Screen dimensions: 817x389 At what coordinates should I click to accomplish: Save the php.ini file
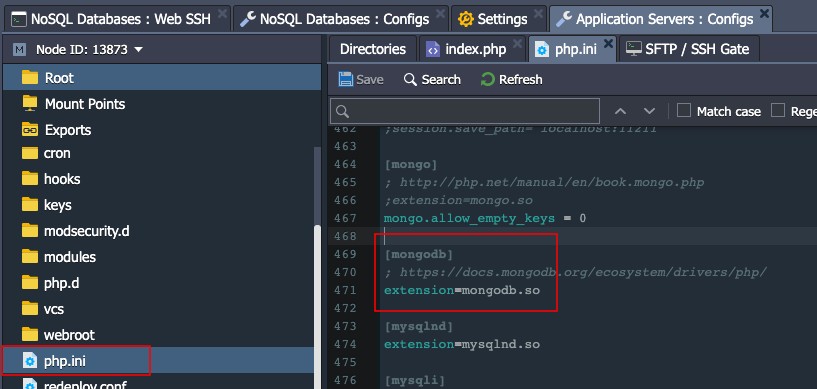click(361, 79)
